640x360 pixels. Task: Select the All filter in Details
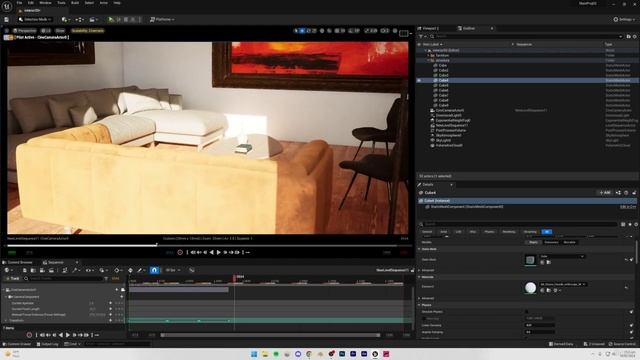coord(547,232)
